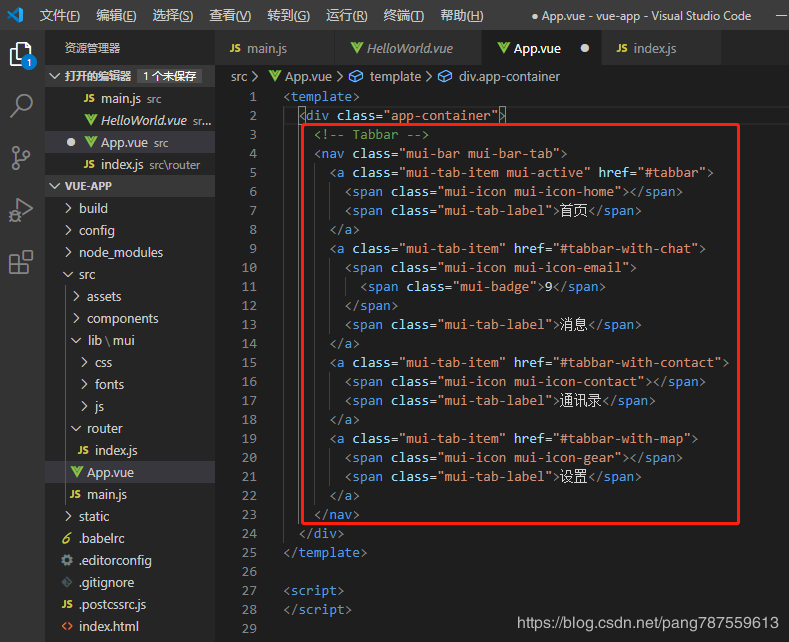Click Vue icon beside App.vue in breadcrumb

(x=275, y=76)
